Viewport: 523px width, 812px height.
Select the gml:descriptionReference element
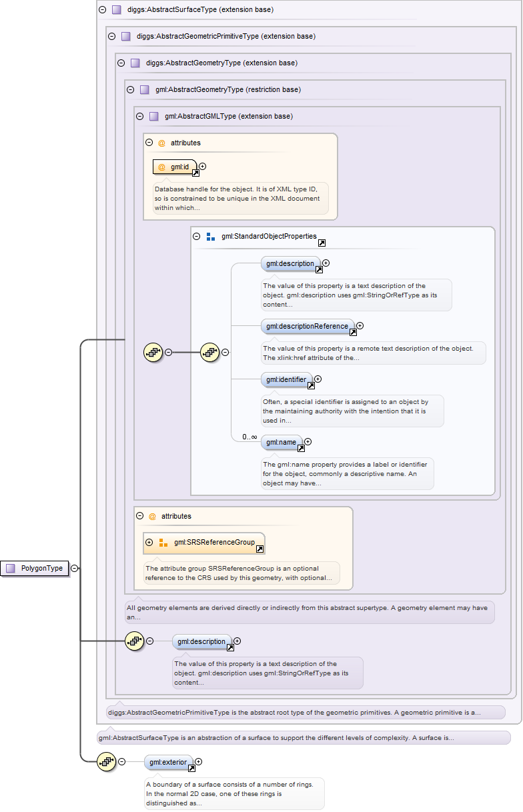(307, 326)
